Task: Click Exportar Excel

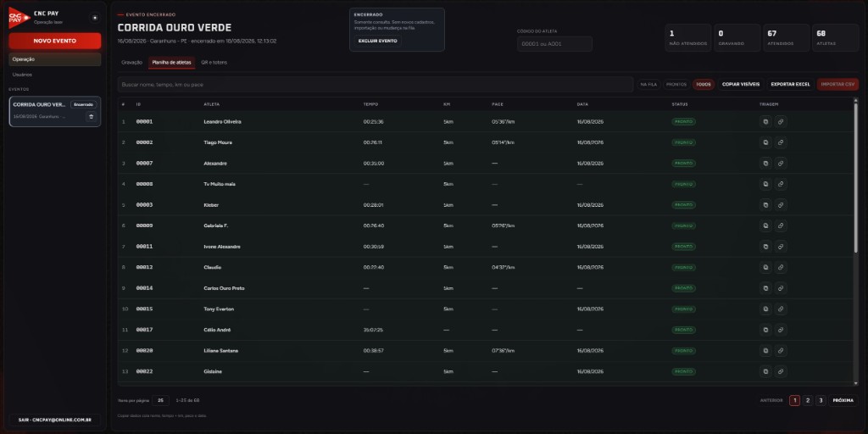Action: 791,84
